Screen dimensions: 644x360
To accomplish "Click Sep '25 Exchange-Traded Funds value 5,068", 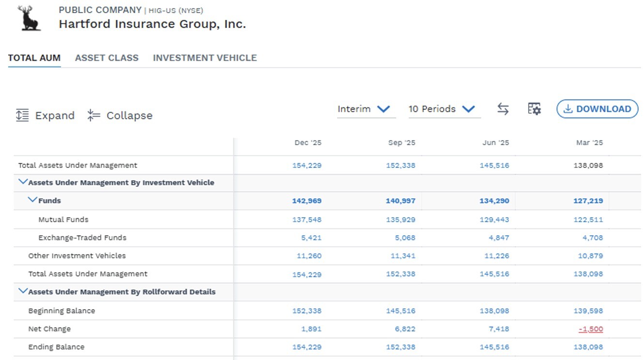I will [x=405, y=238].
